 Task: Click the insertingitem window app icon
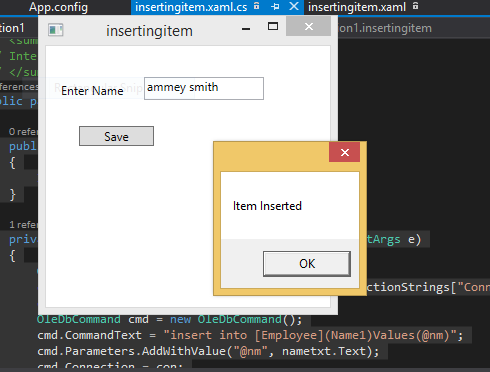pyautogui.click(x=55, y=30)
